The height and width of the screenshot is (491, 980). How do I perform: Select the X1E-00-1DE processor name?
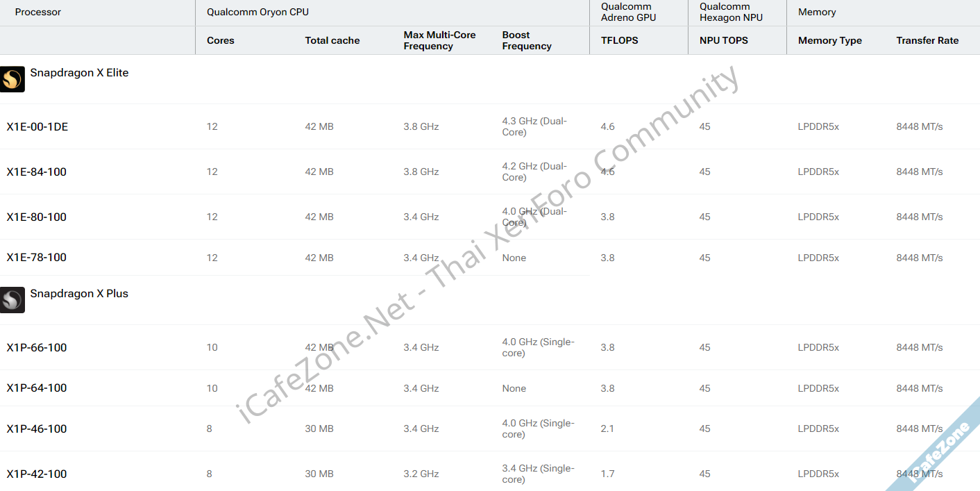(x=37, y=126)
